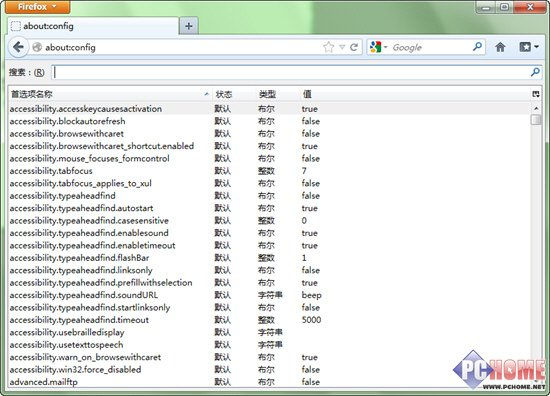Click the vertical scrollbar thumb
The height and width of the screenshot is (396, 550).
536,120
